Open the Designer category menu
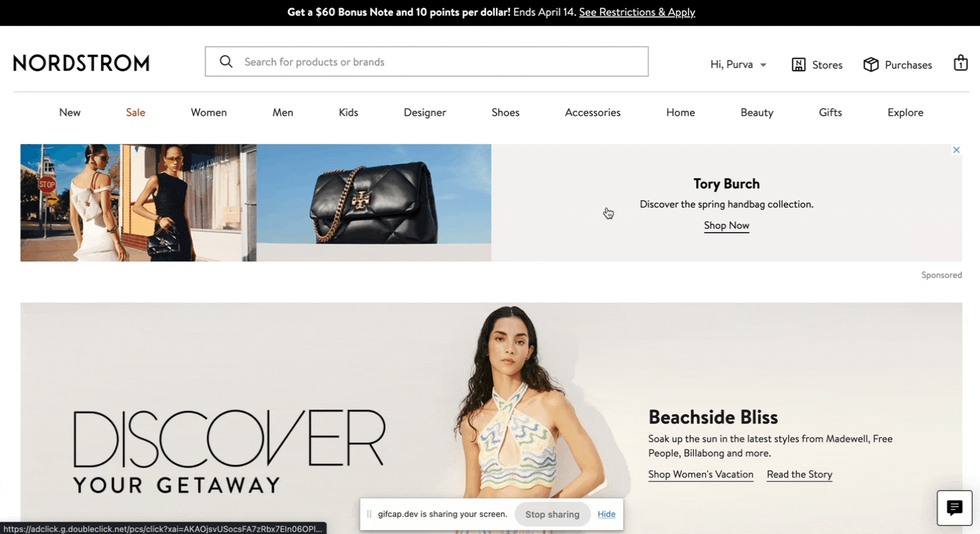This screenshot has height=534, width=980. pos(424,112)
